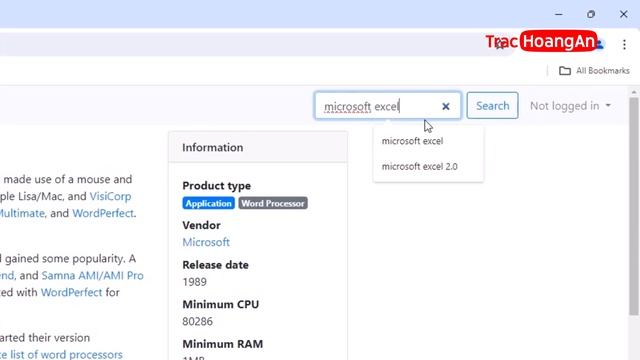
Task: Choose the 'microsoft excel 2.0' suggestion
Action: [420, 167]
